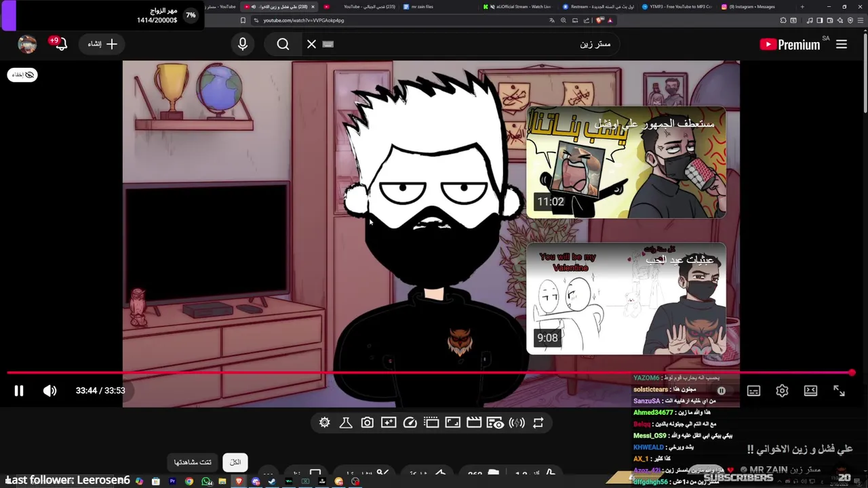Click the youtube.com address bar URL
This screenshot has width=868, height=488.
pos(304,20)
